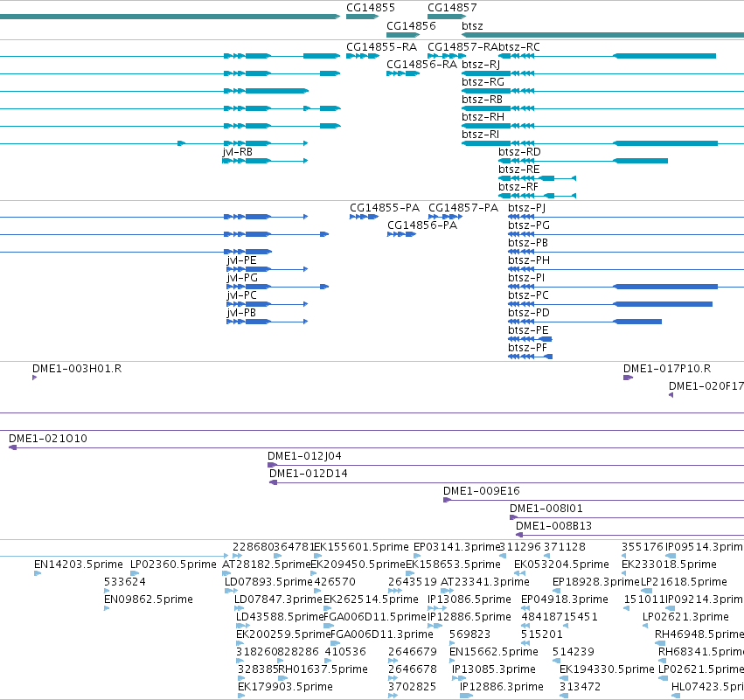Select the DME1-021O10 BAC clone
744x700 pixels.
[376, 447]
